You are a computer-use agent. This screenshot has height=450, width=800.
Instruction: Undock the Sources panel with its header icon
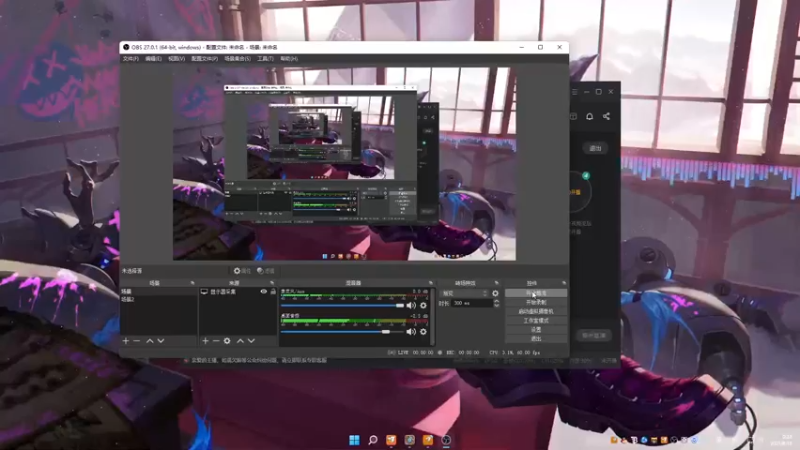(x=271, y=283)
